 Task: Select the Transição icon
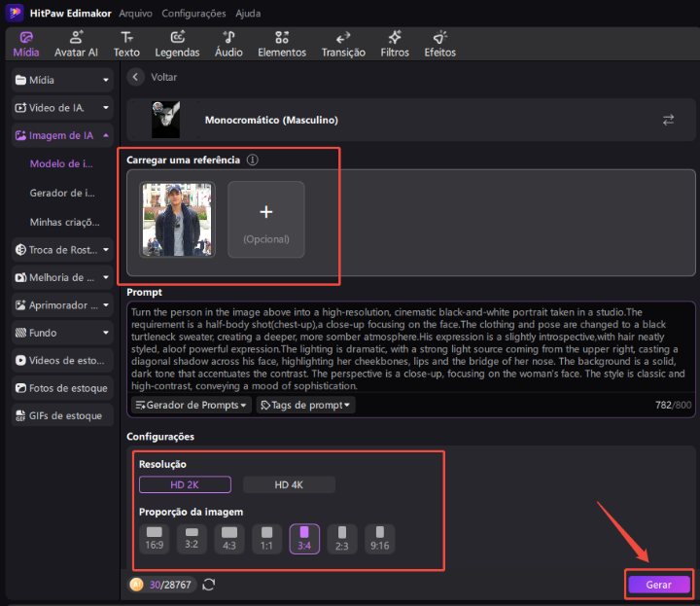343,38
